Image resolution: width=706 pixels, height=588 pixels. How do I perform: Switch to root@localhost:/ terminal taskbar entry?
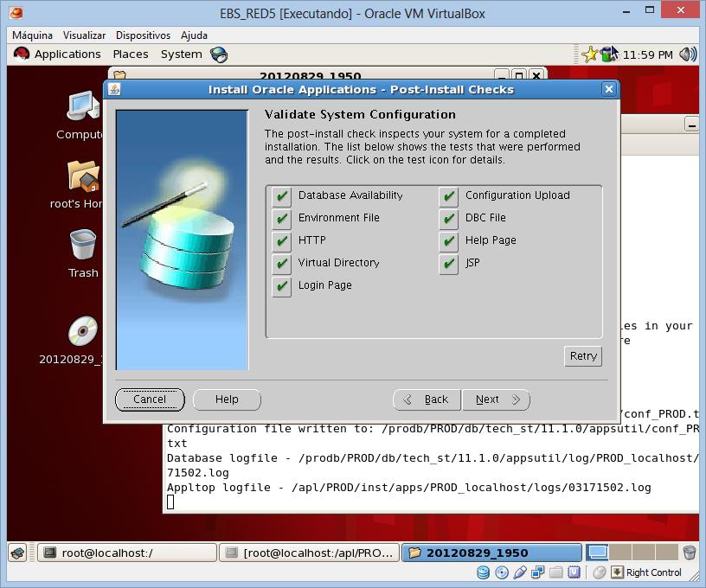pyautogui.click(x=127, y=553)
